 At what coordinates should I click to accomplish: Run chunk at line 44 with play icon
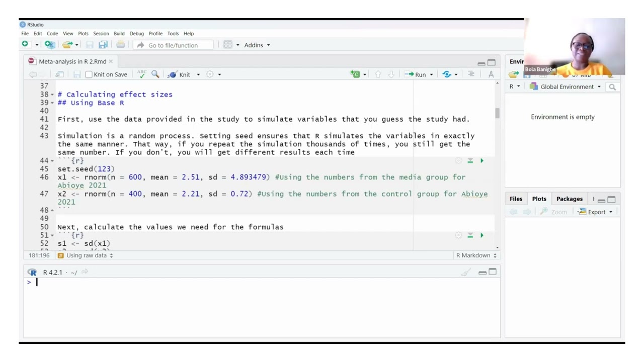pos(482,161)
